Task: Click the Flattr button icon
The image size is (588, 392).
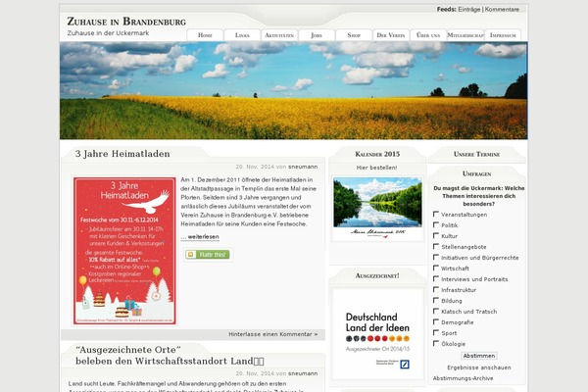Action: pyautogui.click(x=191, y=255)
